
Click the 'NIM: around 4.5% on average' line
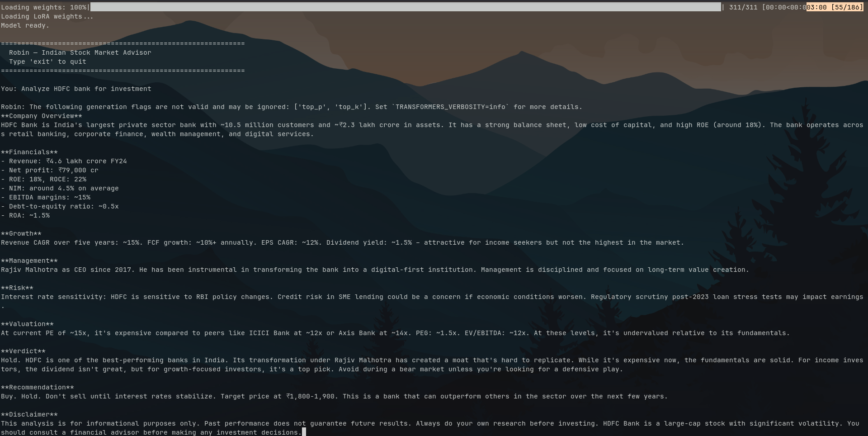tap(60, 188)
